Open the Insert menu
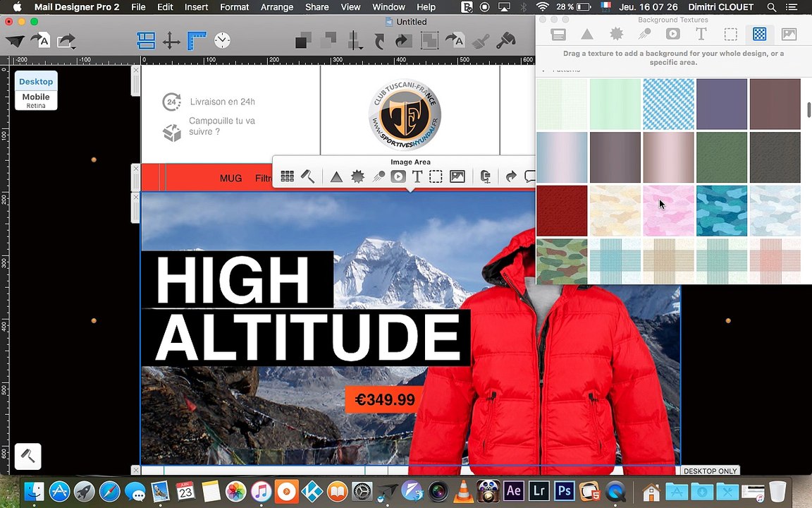812x508 pixels. click(196, 7)
